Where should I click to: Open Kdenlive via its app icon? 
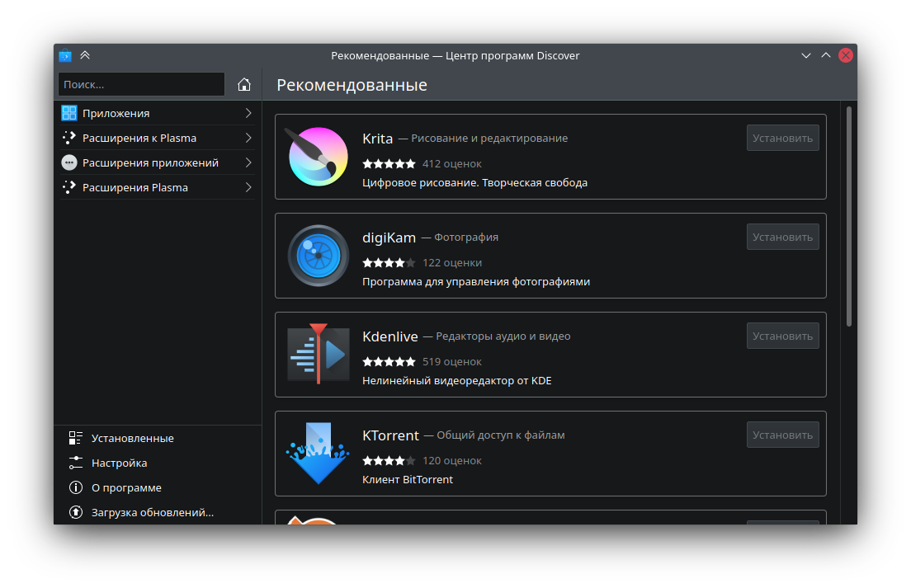click(x=319, y=354)
